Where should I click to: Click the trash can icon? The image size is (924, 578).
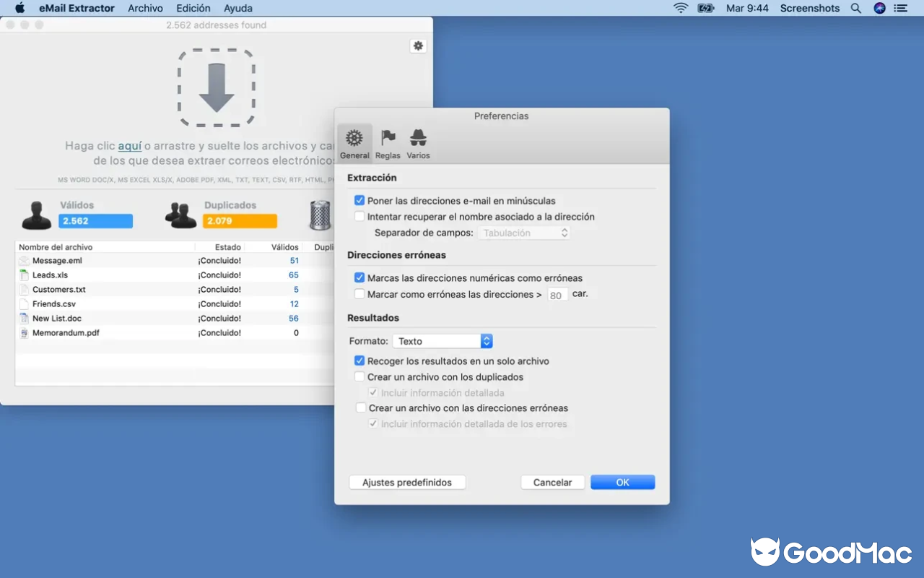click(x=320, y=215)
